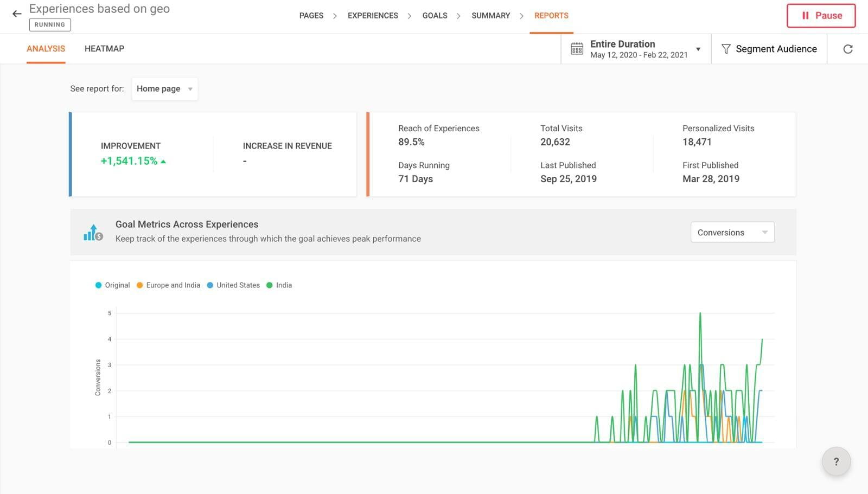Click the back arrow icon

(x=17, y=14)
